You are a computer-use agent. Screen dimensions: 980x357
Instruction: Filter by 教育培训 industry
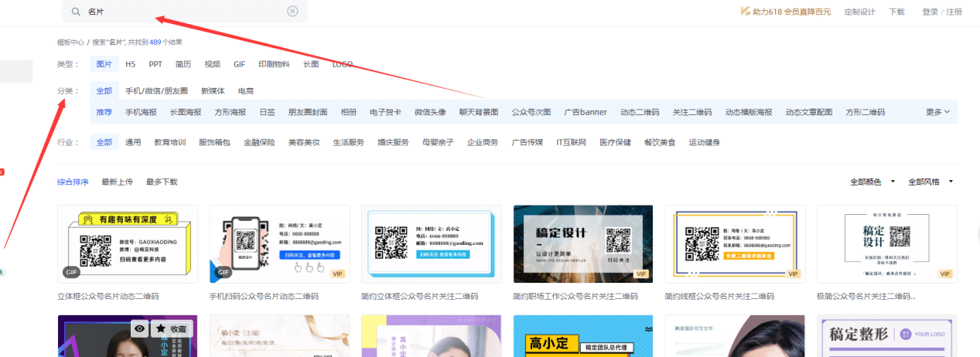(x=169, y=142)
